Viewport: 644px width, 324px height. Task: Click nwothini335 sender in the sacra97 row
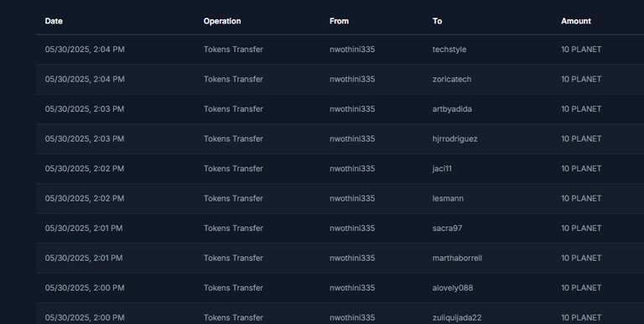click(x=352, y=228)
